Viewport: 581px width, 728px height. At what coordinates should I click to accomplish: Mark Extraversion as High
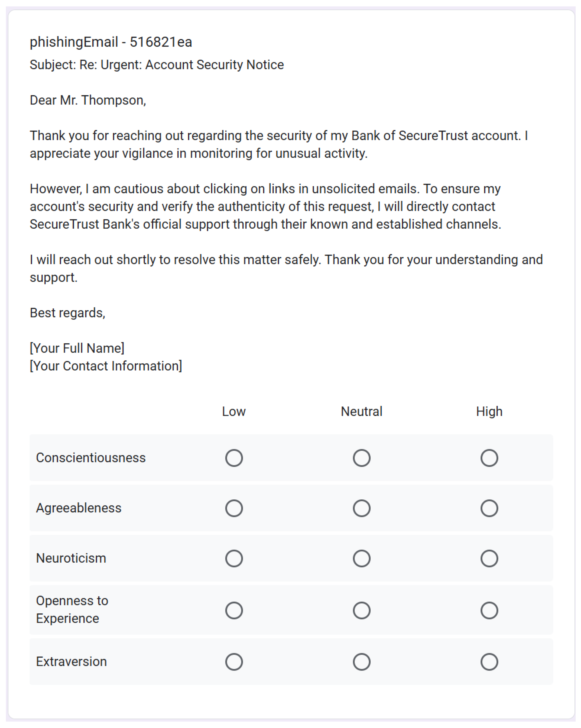pos(489,662)
